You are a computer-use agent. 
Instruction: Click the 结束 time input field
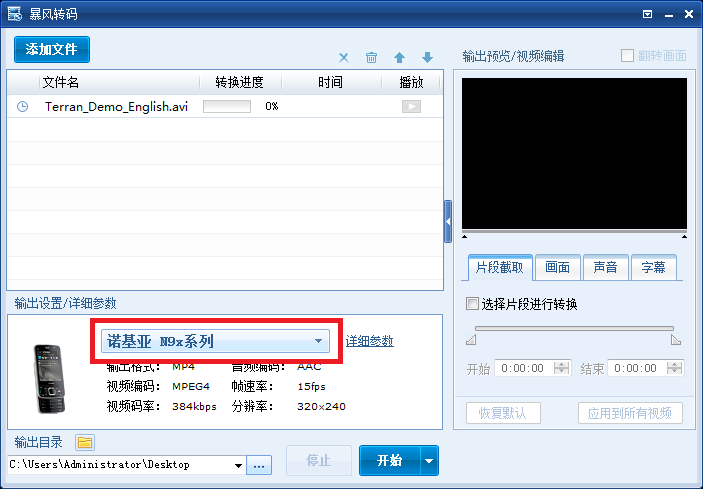tap(637, 368)
